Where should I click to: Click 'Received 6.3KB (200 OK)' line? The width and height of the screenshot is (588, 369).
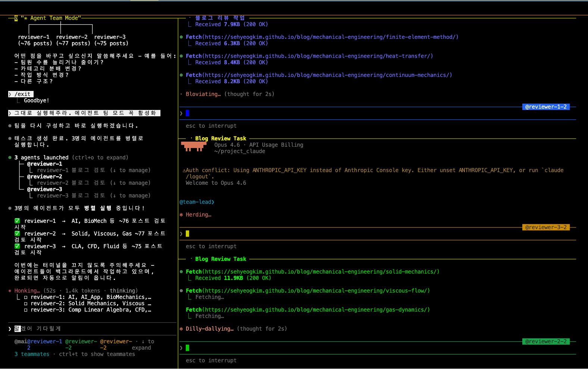click(231, 43)
